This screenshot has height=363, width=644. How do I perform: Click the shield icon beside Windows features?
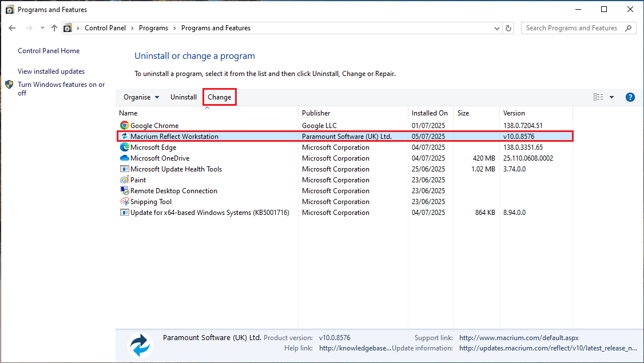pyautogui.click(x=9, y=85)
